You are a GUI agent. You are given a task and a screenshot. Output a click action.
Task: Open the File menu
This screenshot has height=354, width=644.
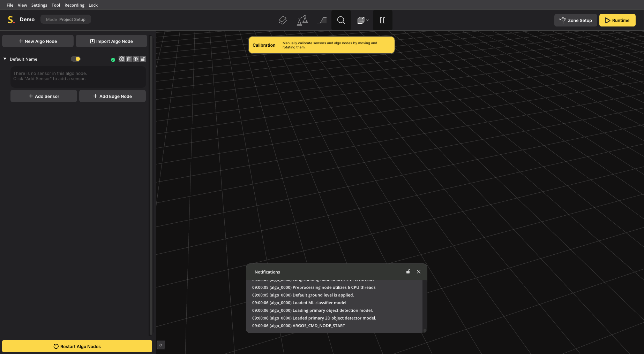10,5
